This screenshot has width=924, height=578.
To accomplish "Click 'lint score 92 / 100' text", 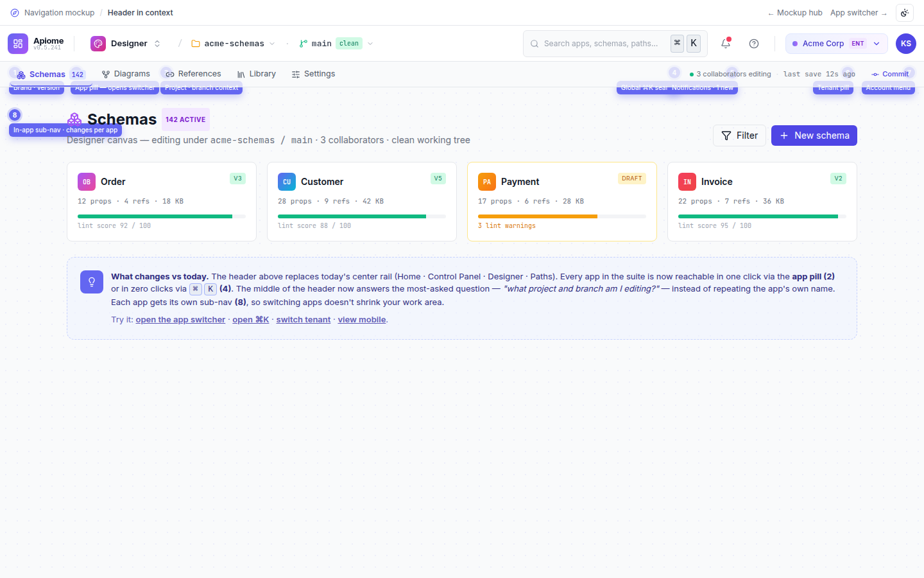I will tap(114, 226).
